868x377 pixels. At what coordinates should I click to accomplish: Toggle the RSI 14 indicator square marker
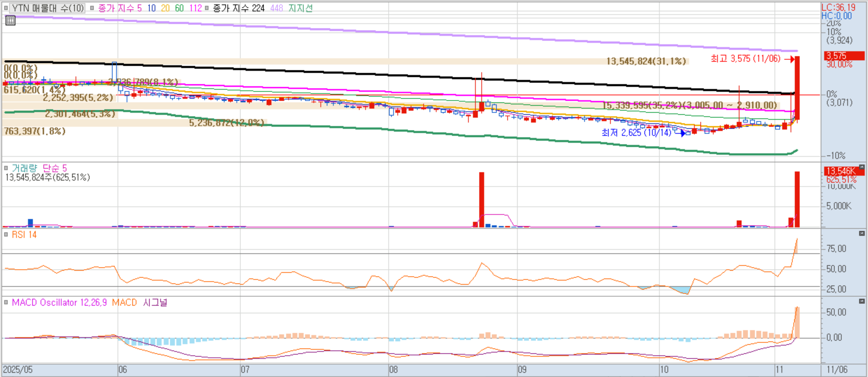click(x=6, y=234)
